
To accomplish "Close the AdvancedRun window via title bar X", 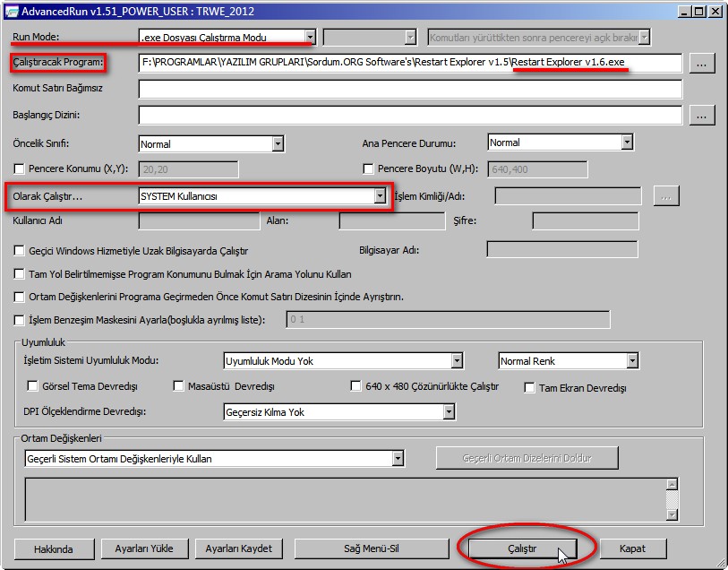I will [x=715, y=12].
